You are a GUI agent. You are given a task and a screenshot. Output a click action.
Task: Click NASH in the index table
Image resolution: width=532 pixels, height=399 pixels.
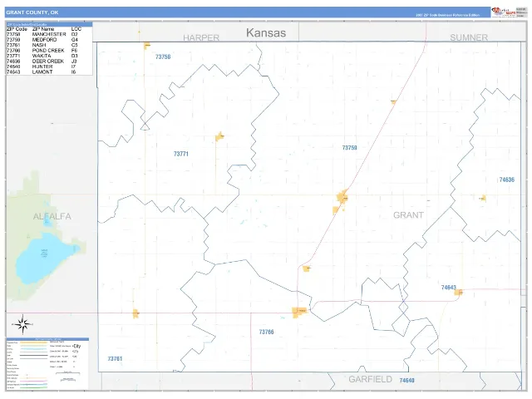[x=39, y=45]
